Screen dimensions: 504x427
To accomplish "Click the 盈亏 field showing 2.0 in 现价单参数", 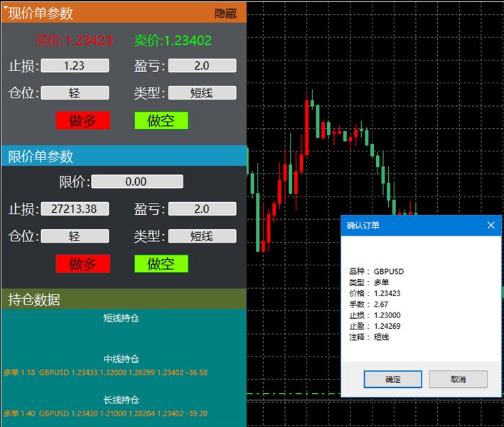I will [x=202, y=65].
